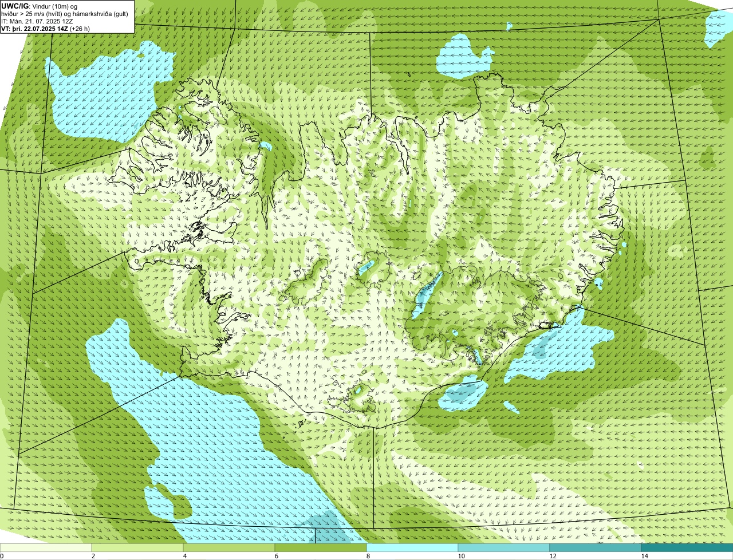Image resolution: width=733 pixels, height=560 pixels.
Task: Select the '6' tick label under the colorbar
Action: pos(276,556)
